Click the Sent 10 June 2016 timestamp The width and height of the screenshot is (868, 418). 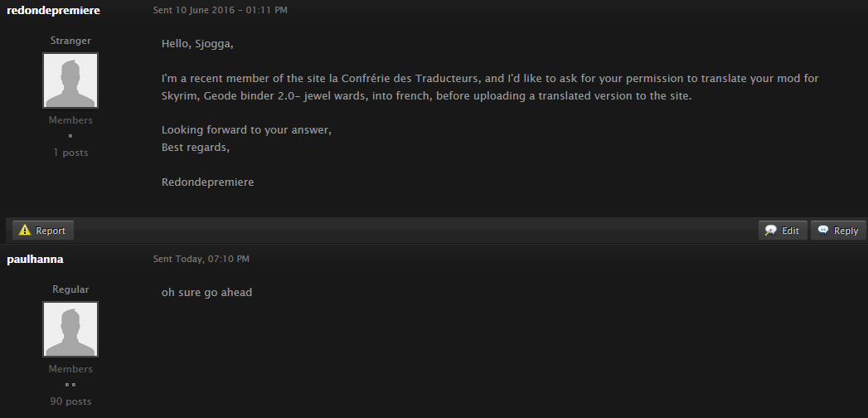click(221, 10)
